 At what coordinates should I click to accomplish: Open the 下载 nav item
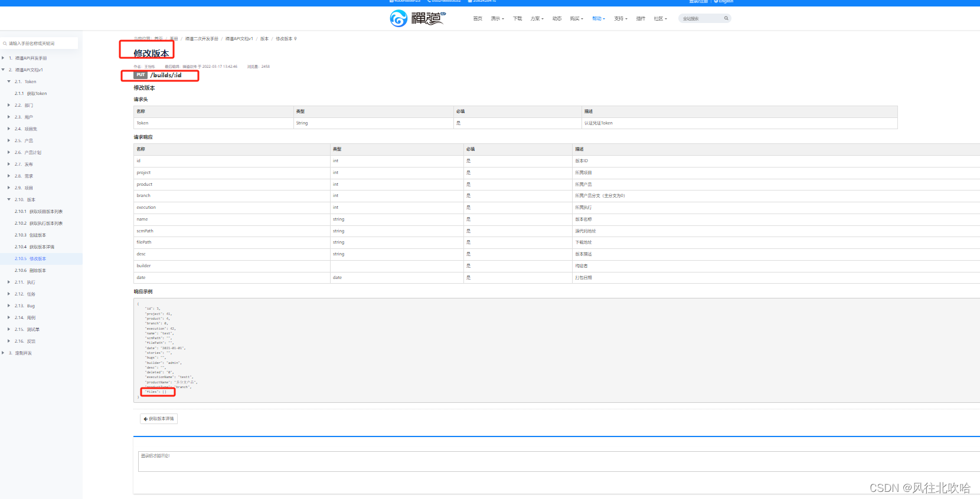point(517,19)
